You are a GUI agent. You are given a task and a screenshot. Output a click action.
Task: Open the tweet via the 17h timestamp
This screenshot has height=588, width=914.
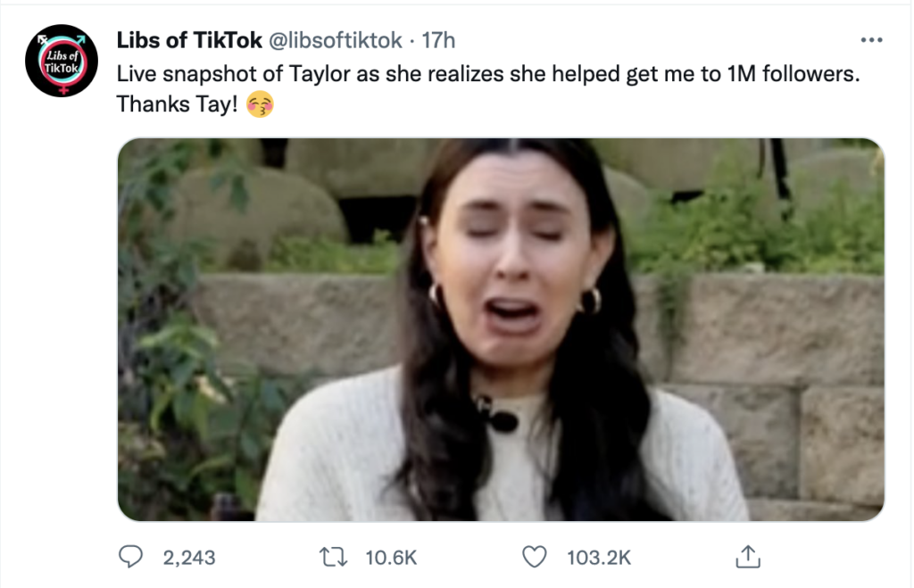pyautogui.click(x=438, y=40)
